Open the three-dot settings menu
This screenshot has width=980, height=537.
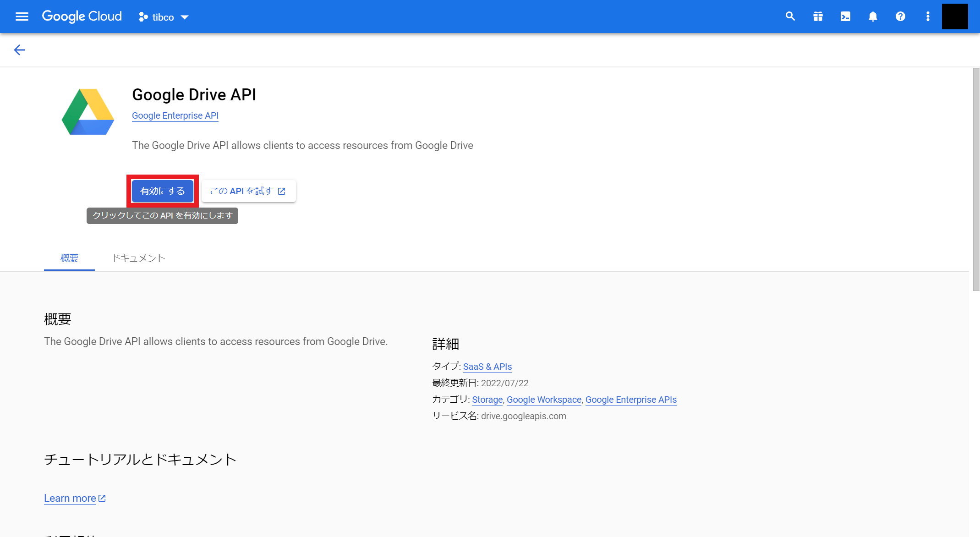click(928, 17)
